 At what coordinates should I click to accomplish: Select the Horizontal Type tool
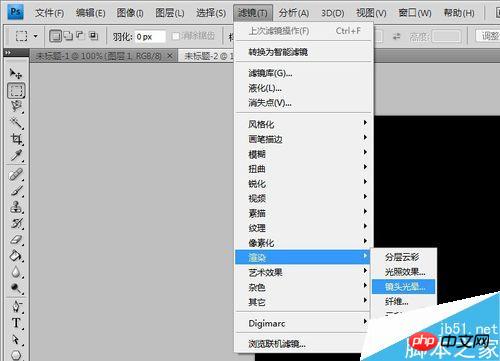pos(16,323)
